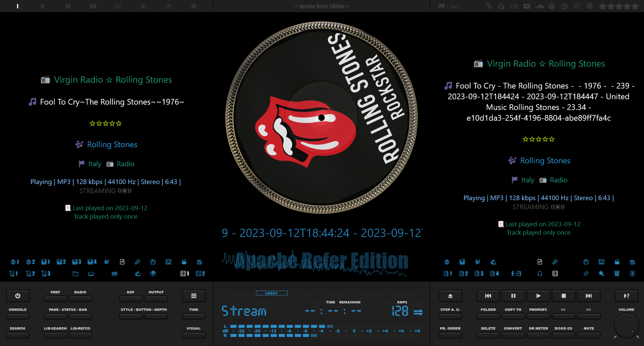Select disco ball 2 icon in left panel
Viewport: 644px width, 346px height.
[31, 262]
